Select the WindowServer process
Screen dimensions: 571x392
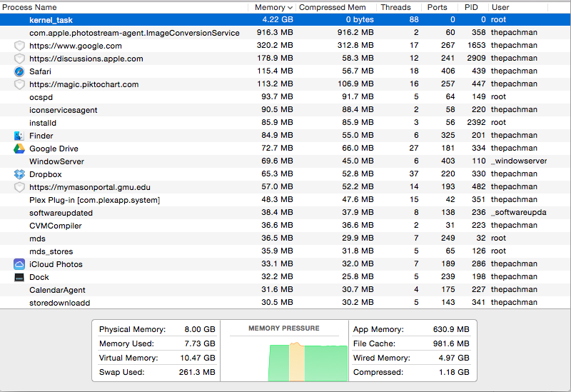point(56,161)
